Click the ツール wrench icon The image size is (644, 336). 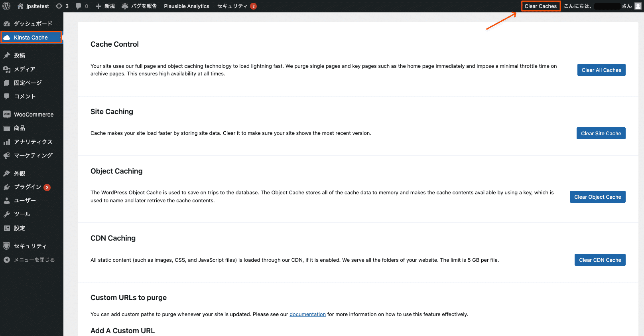point(7,214)
